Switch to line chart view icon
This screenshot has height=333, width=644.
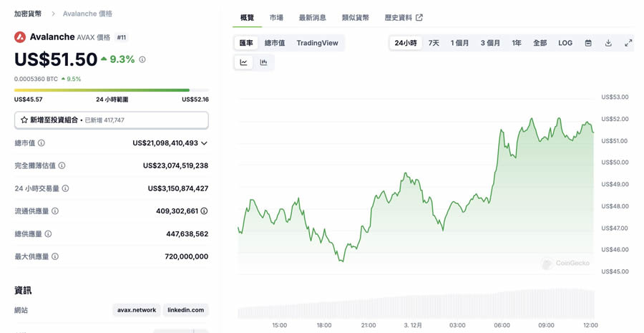click(x=243, y=62)
